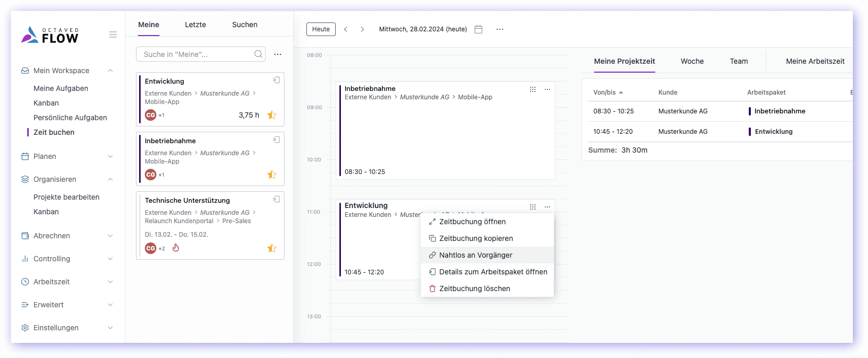Click the fire priority icon on Technische Unterstützung
The image size is (868, 358).
pyautogui.click(x=176, y=248)
